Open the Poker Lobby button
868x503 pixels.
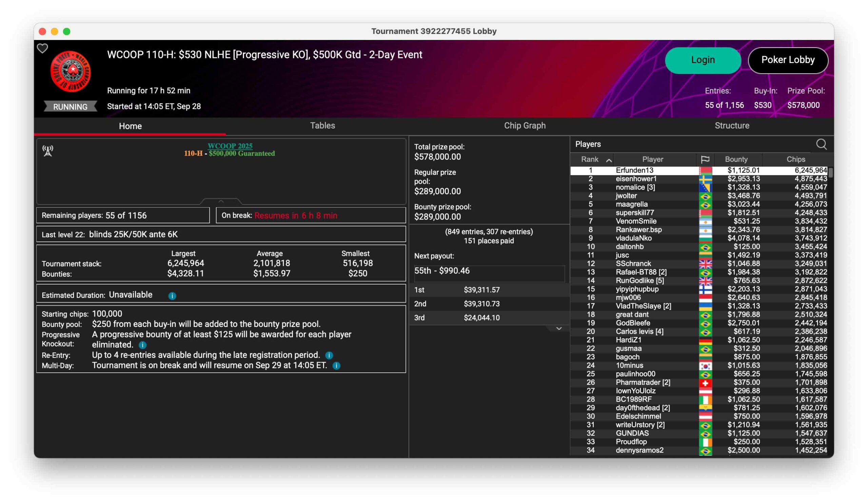tap(788, 60)
